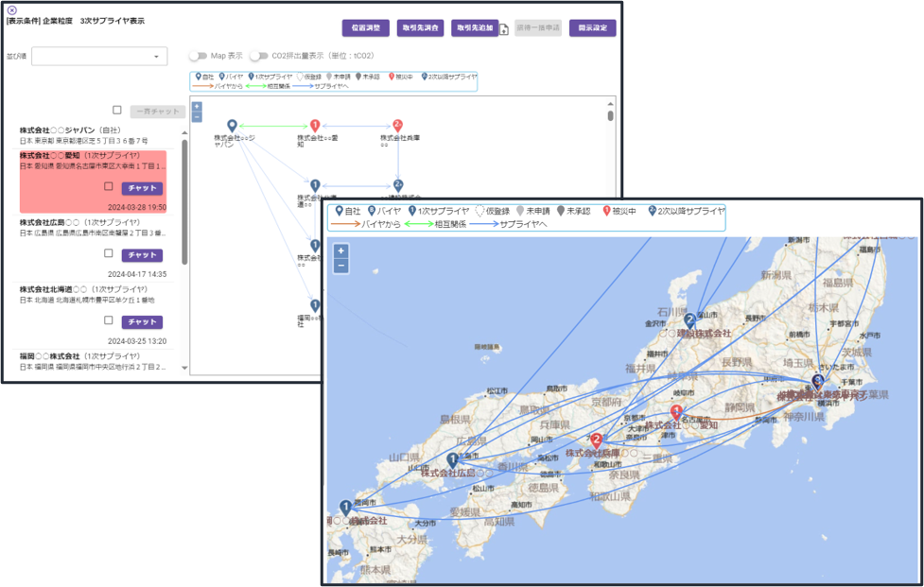Click the 株式会社○○ジャパン own-company pin in the graph

(x=232, y=127)
